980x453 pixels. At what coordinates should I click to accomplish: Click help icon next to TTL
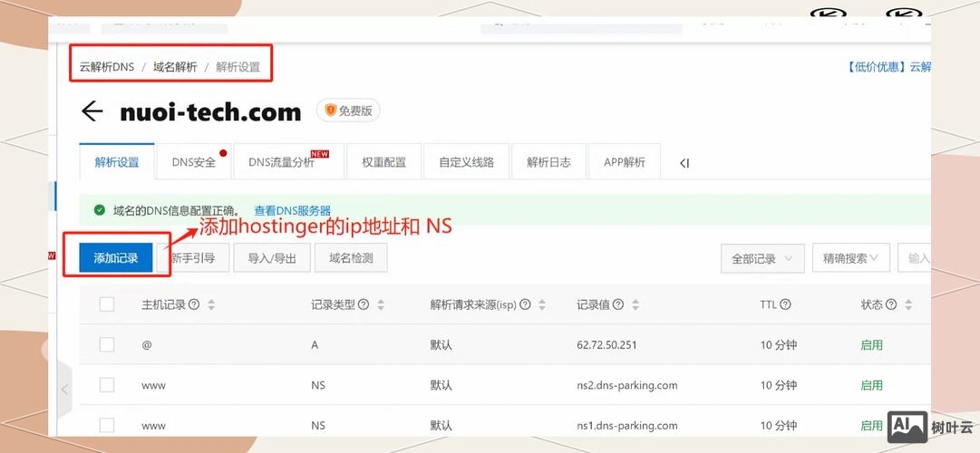click(x=786, y=304)
